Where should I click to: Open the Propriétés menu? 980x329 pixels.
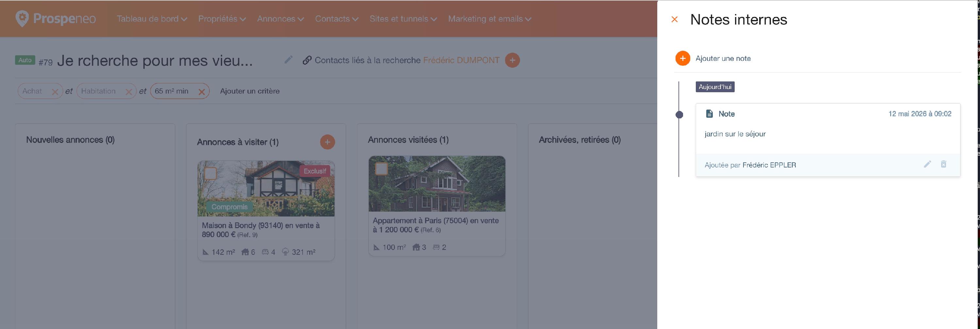point(222,19)
